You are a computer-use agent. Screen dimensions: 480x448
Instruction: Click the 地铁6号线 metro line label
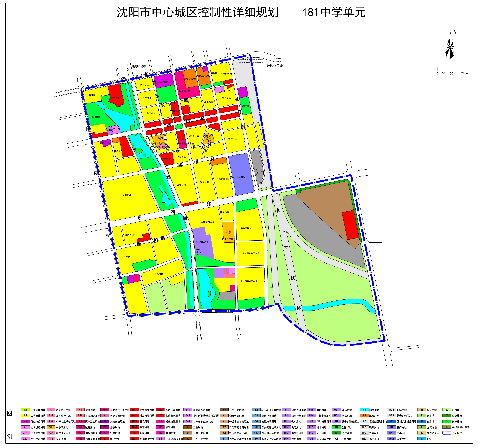(139, 66)
